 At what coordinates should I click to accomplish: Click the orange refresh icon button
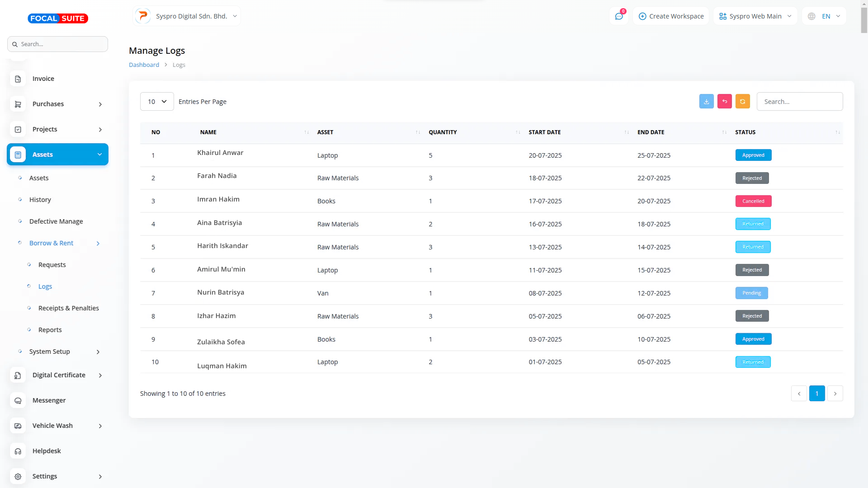742,101
